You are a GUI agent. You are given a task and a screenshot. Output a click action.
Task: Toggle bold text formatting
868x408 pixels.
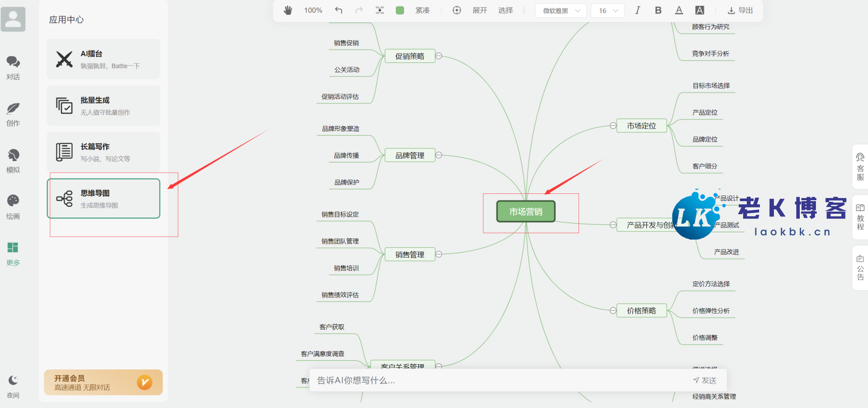click(x=658, y=11)
